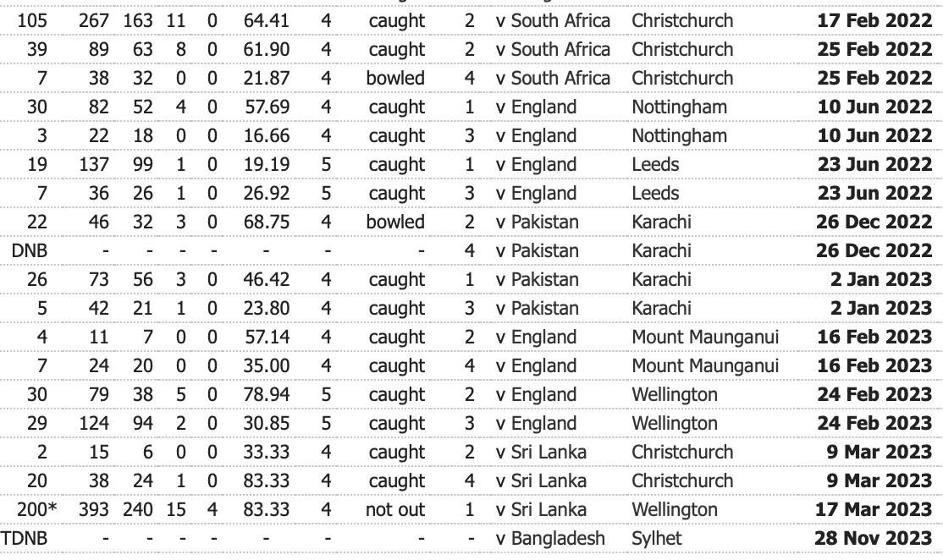Click bowled dismissal beside strike rate 21.87

pyautogui.click(x=395, y=78)
